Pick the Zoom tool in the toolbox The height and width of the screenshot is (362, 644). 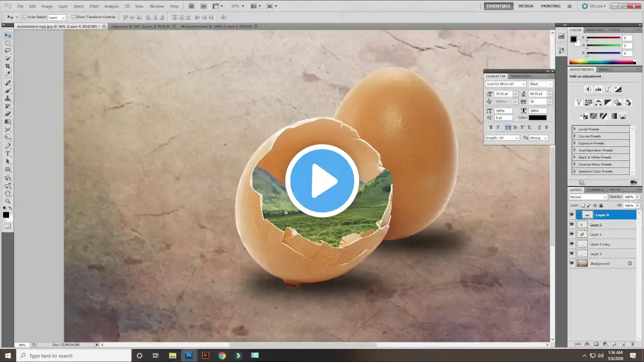point(8,201)
